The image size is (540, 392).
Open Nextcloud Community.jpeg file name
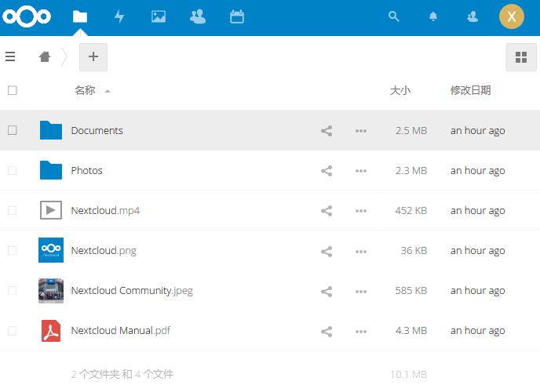(x=132, y=291)
